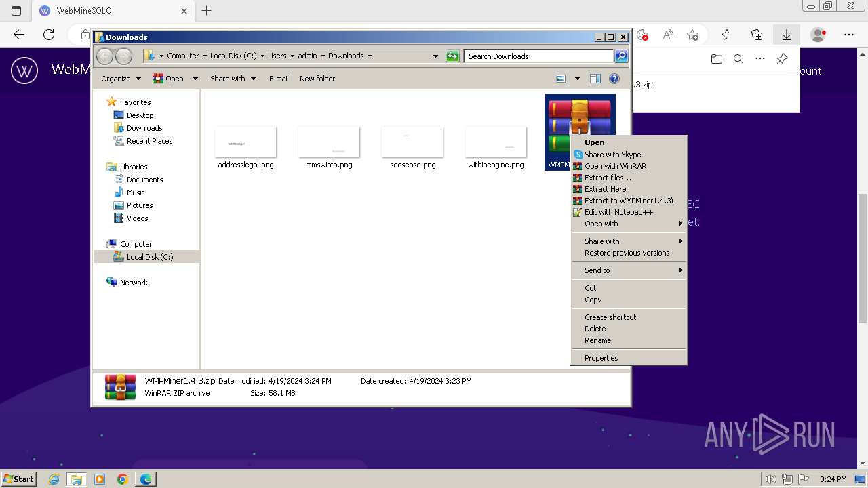Open Edge settings and more menu
Image resolution: width=868 pixels, height=488 pixels.
[848, 35]
